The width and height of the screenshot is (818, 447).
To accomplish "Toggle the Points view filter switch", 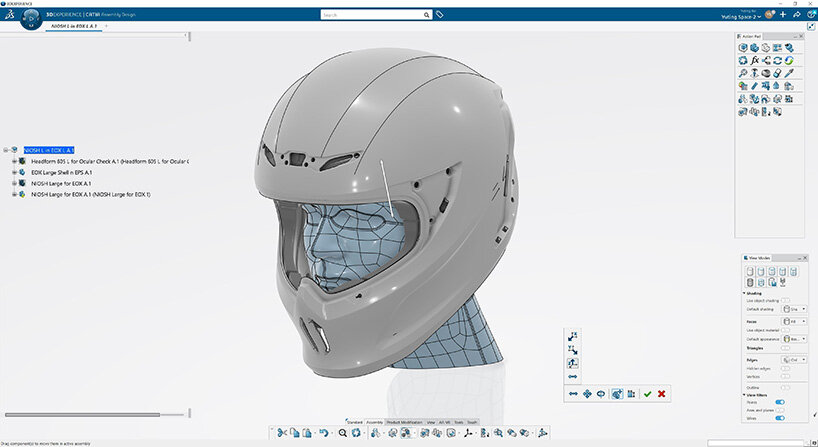I will click(x=780, y=402).
